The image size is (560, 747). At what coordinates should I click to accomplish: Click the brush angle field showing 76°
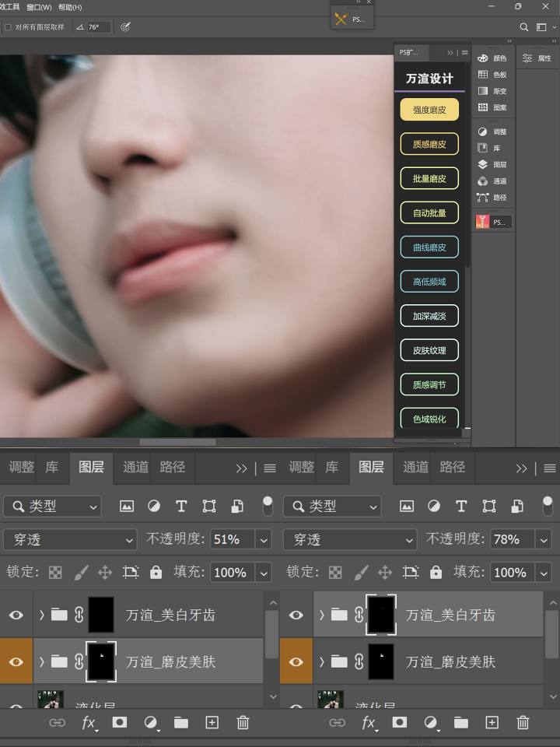tap(99, 27)
